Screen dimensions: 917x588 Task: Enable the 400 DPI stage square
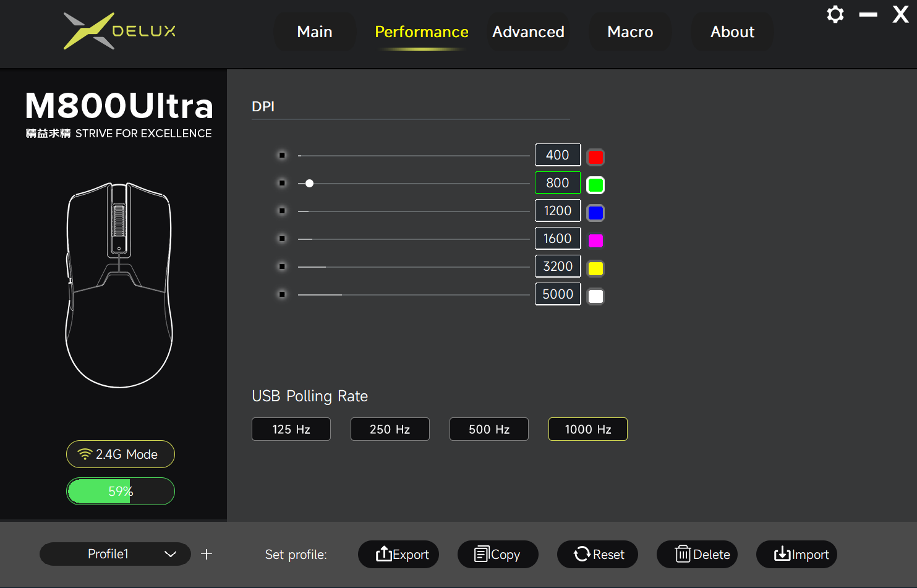(x=282, y=155)
